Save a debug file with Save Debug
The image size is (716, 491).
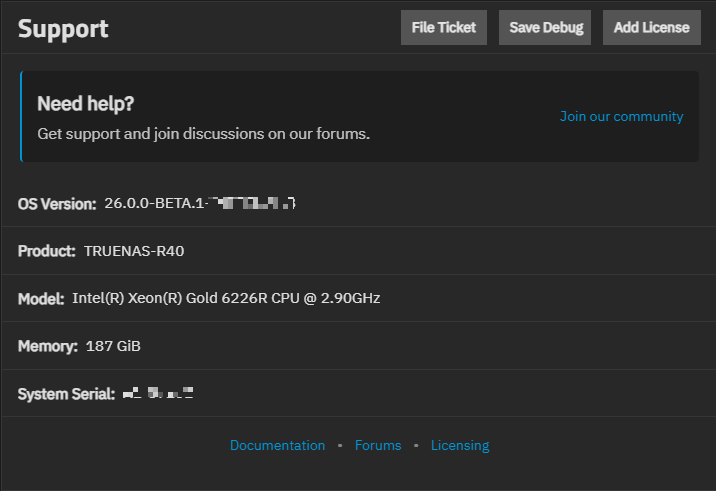pyautogui.click(x=545, y=27)
